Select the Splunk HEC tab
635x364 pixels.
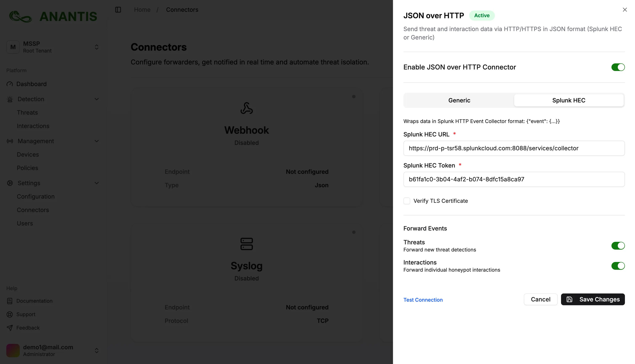coord(568,100)
